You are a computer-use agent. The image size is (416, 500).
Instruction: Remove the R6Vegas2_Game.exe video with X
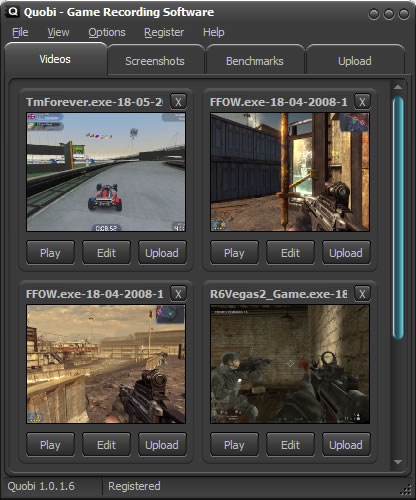[362, 294]
